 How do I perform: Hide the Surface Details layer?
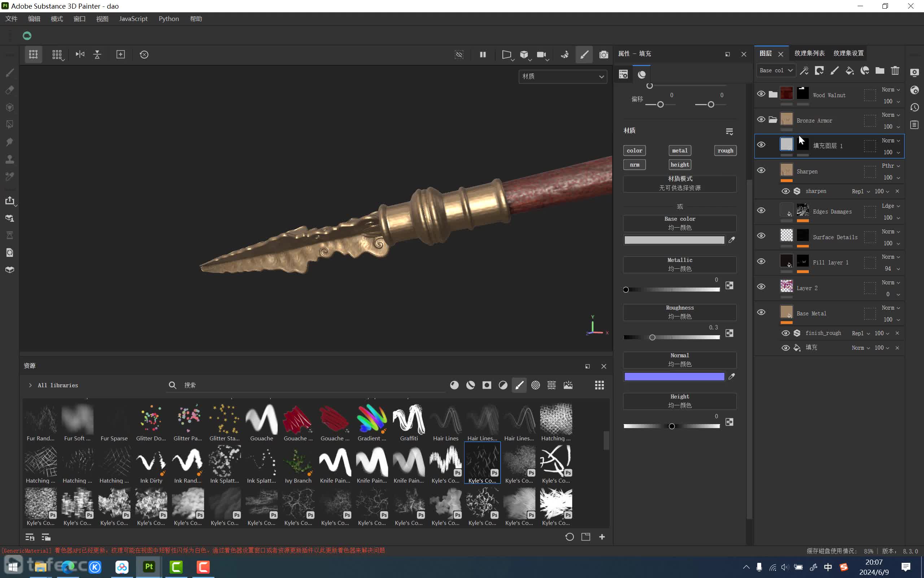coord(761,236)
